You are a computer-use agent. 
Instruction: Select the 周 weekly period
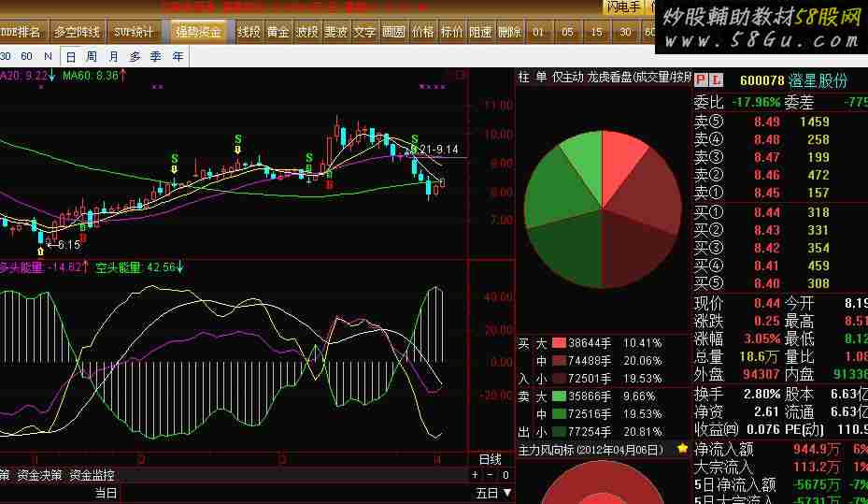[x=92, y=56]
